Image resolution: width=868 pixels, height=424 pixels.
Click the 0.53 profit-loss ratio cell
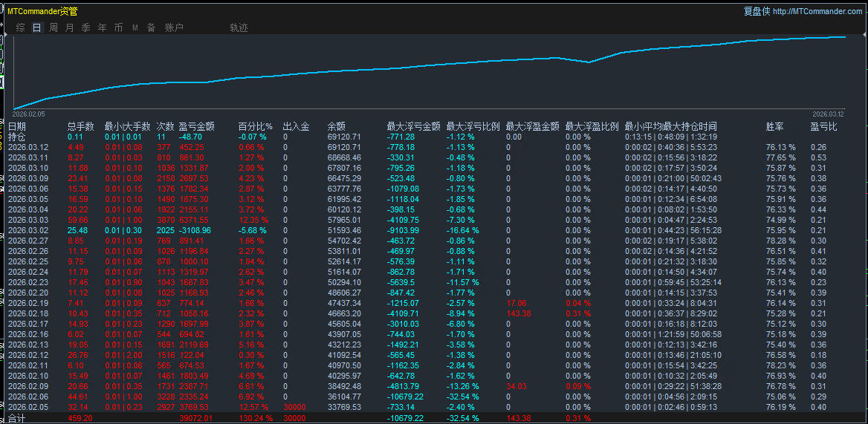(x=818, y=157)
